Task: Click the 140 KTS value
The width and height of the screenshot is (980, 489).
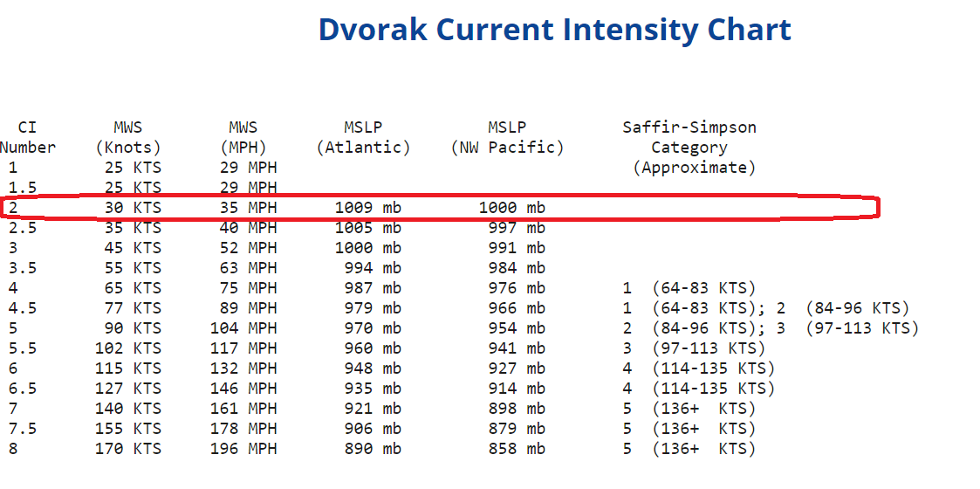Action: pos(128,409)
